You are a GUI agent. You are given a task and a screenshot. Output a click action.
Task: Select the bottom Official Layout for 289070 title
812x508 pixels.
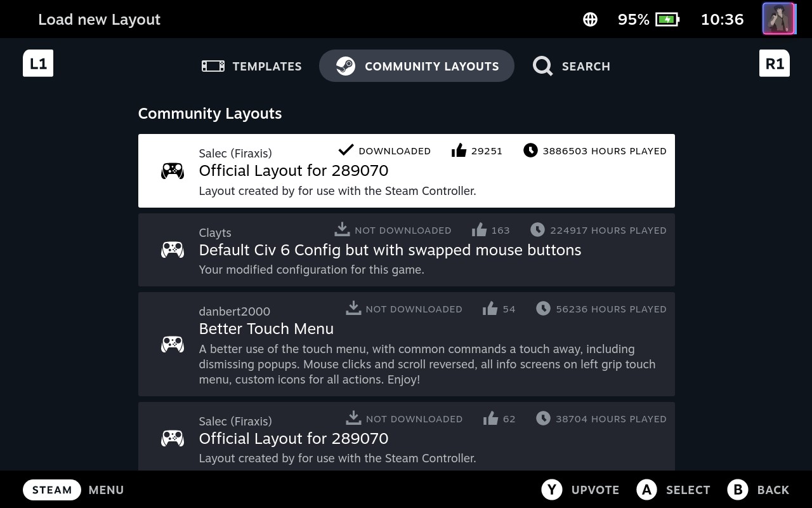point(294,439)
